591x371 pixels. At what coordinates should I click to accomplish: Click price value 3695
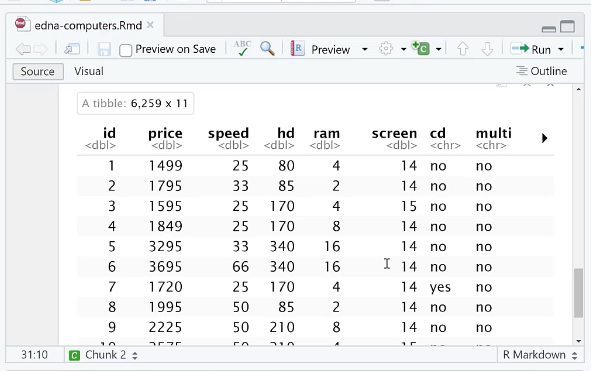click(x=165, y=267)
